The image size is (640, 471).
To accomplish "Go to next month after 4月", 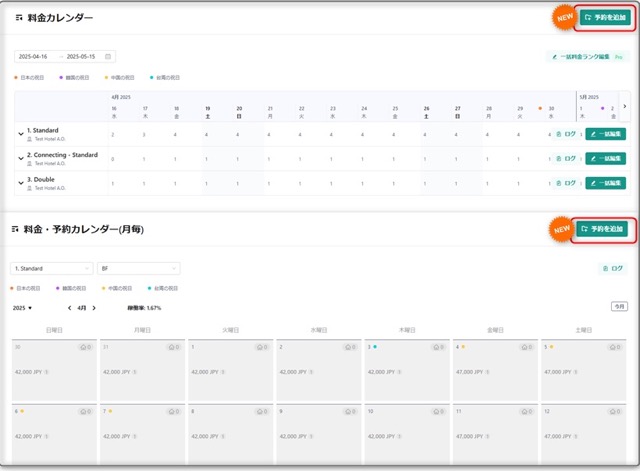I will tap(94, 308).
